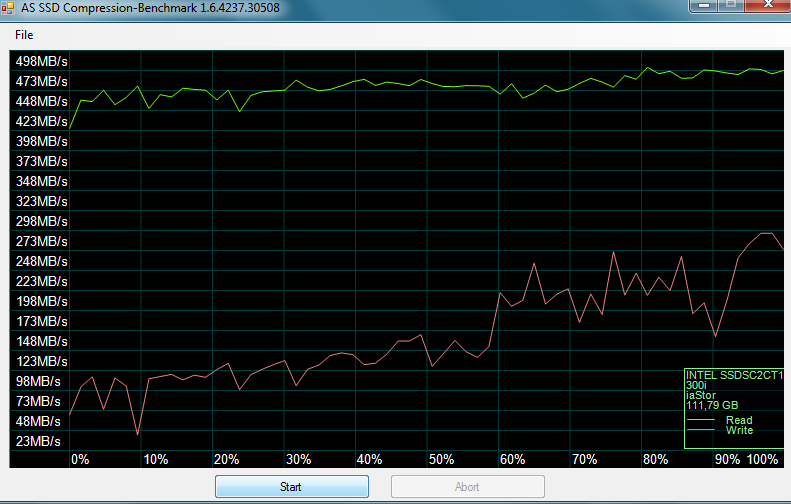Screen dimensions: 791x504
Task: Click the 348MB/s axis label
Action: [x=41, y=181]
